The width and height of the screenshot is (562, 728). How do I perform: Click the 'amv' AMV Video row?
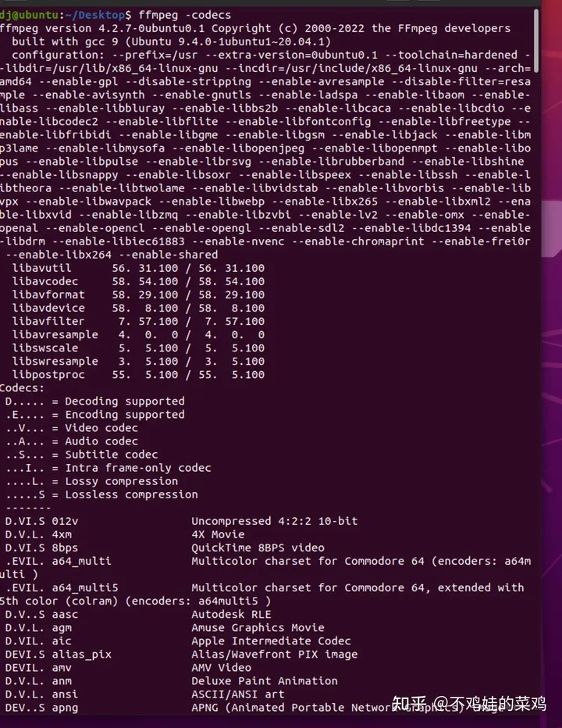[x=128, y=668]
